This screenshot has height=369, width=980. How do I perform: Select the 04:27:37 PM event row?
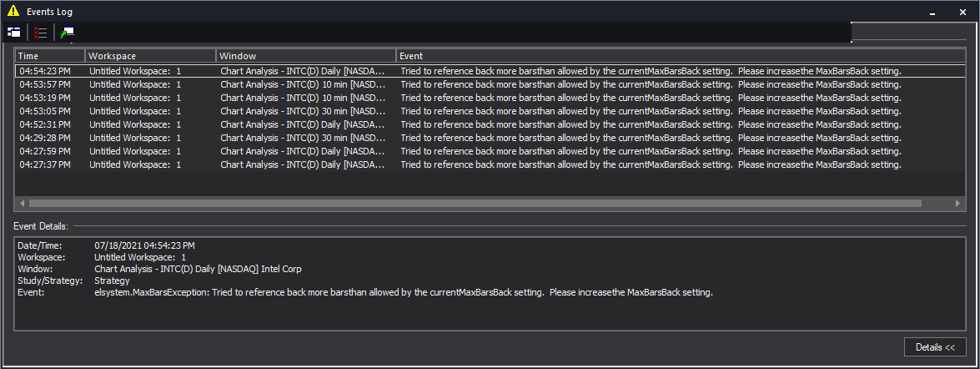tap(490, 164)
